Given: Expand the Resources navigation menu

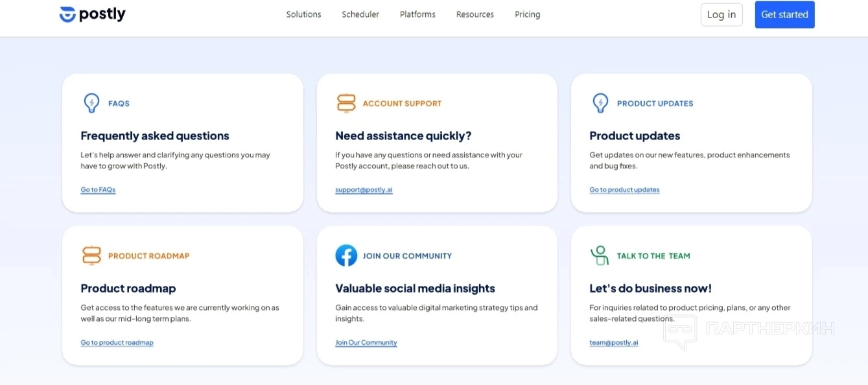Looking at the screenshot, I should coord(475,14).
